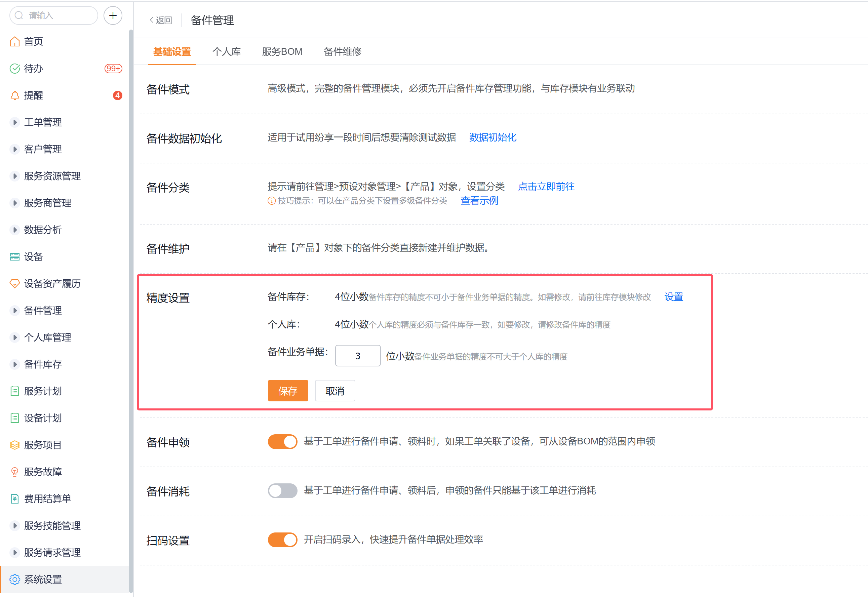The width and height of the screenshot is (868, 597).
Task: Click the 提醒 bell icon
Action: [x=14, y=95]
